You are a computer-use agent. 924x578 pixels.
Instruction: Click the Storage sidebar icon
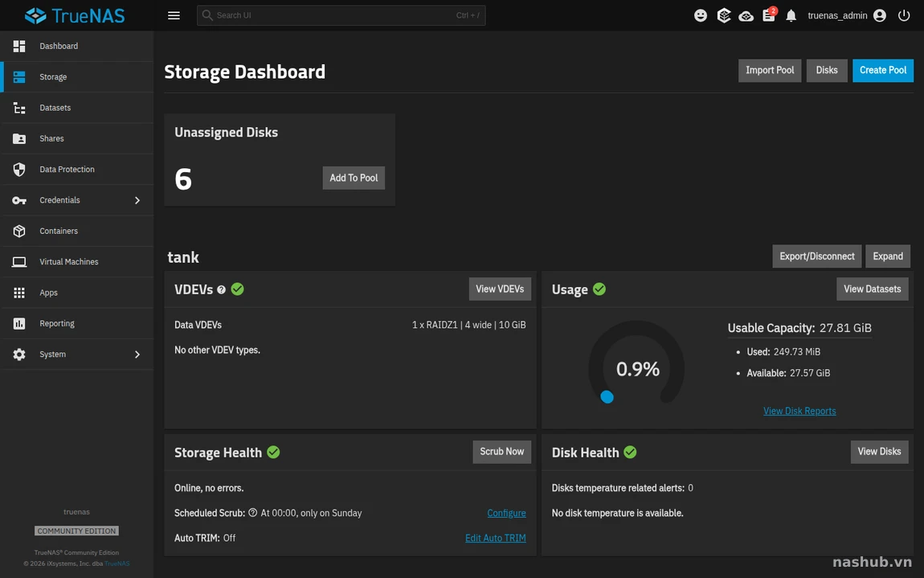[19, 76]
